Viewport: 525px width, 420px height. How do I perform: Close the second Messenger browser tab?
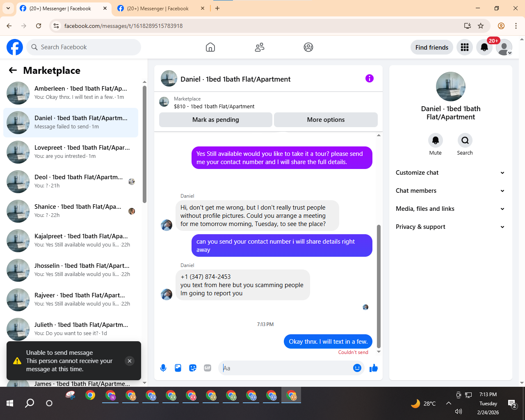(202, 8)
